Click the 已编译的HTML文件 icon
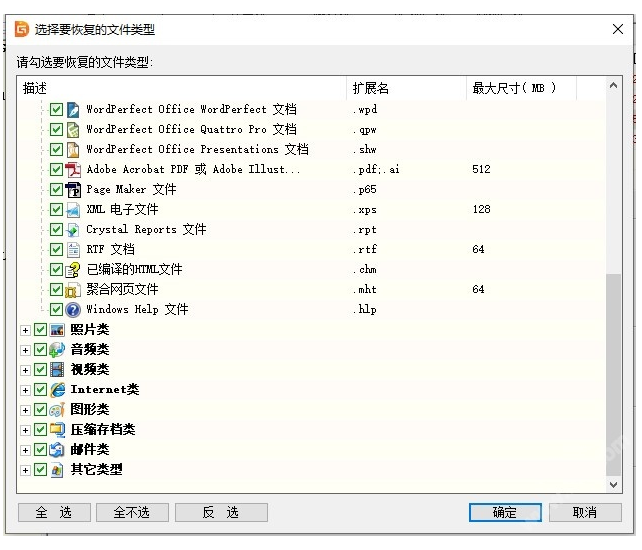 coord(73,269)
